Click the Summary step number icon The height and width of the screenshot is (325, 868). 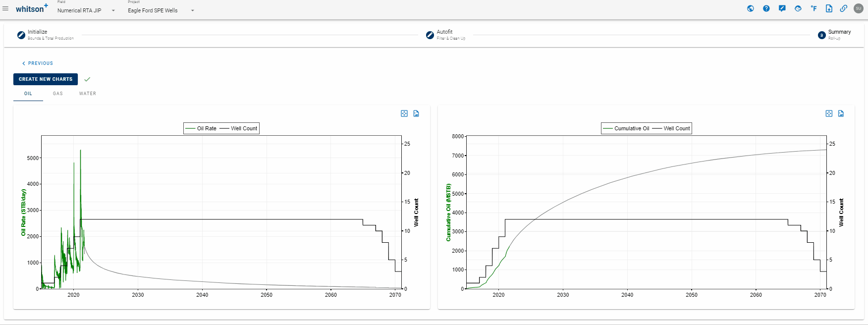pyautogui.click(x=822, y=35)
